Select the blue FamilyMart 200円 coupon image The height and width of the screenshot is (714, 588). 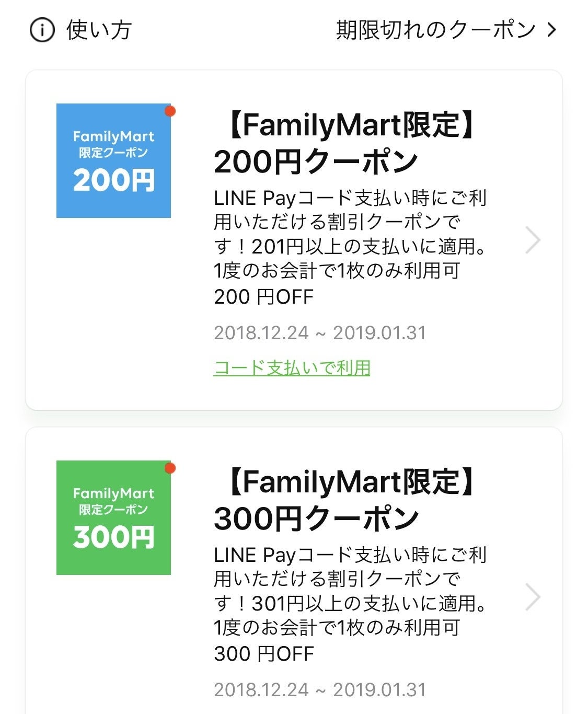[113, 160]
